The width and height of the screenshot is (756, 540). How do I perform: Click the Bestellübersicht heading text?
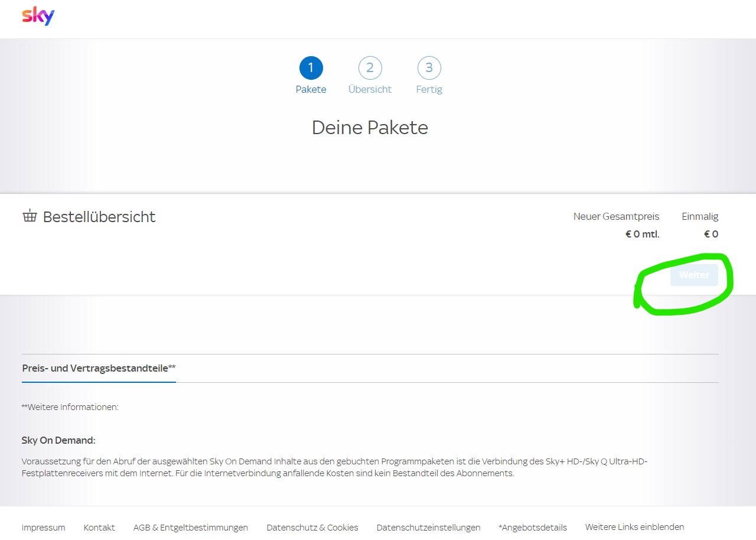tap(99, 217)
